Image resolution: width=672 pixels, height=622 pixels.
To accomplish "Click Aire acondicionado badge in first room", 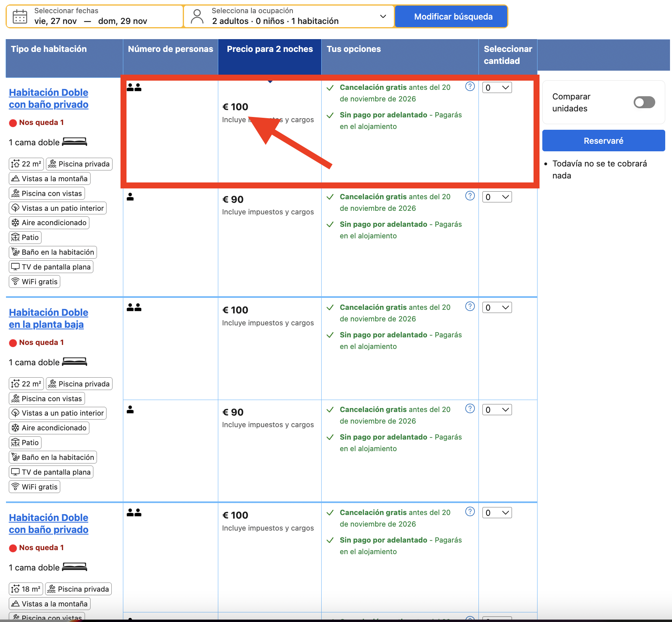I will 49,222.
